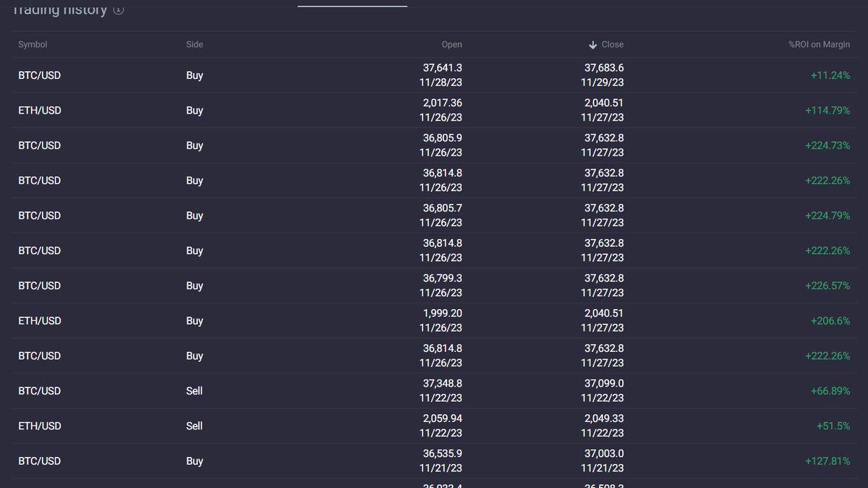Click the Buy label on the top row
The width and height of the screenshot is (868, 488).
tap(194, 75)
